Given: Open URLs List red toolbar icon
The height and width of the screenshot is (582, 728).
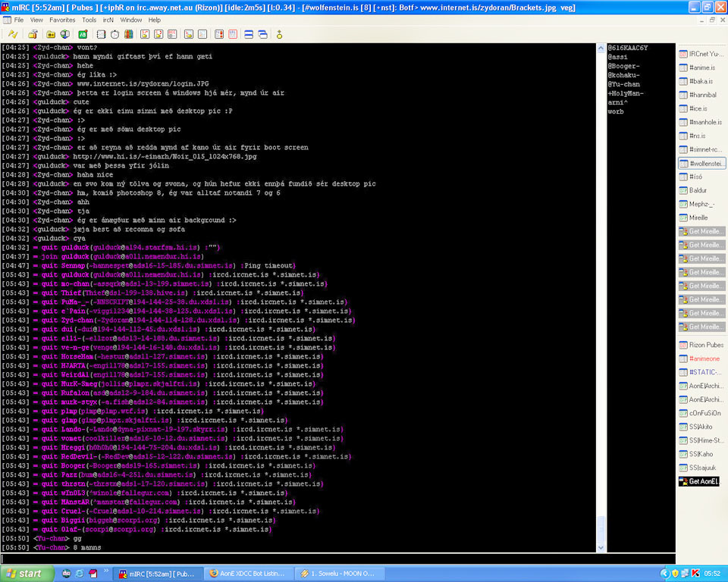Looking at the screenshot, I should [233, 34].
